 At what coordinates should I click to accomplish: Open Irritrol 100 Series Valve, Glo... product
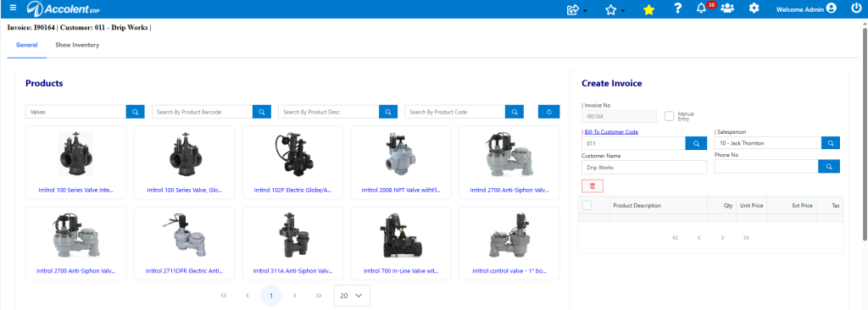point(184,162)
